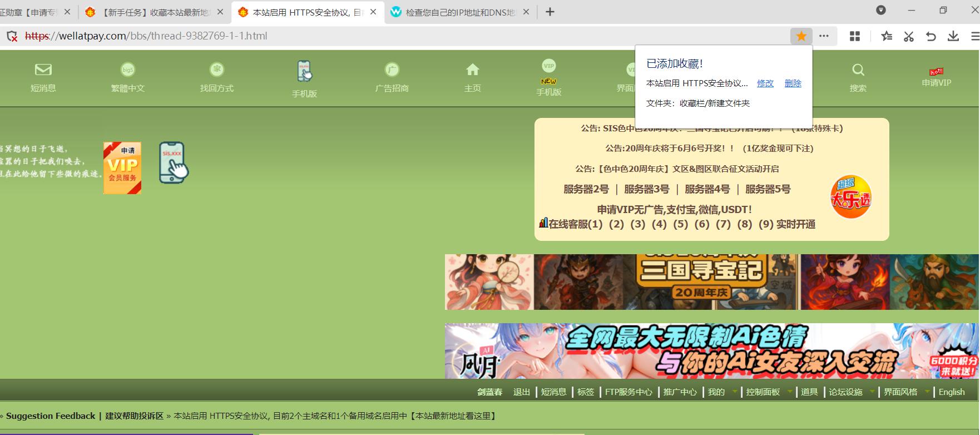Expand 界面风格 dropdown arrow

[927, 392]
